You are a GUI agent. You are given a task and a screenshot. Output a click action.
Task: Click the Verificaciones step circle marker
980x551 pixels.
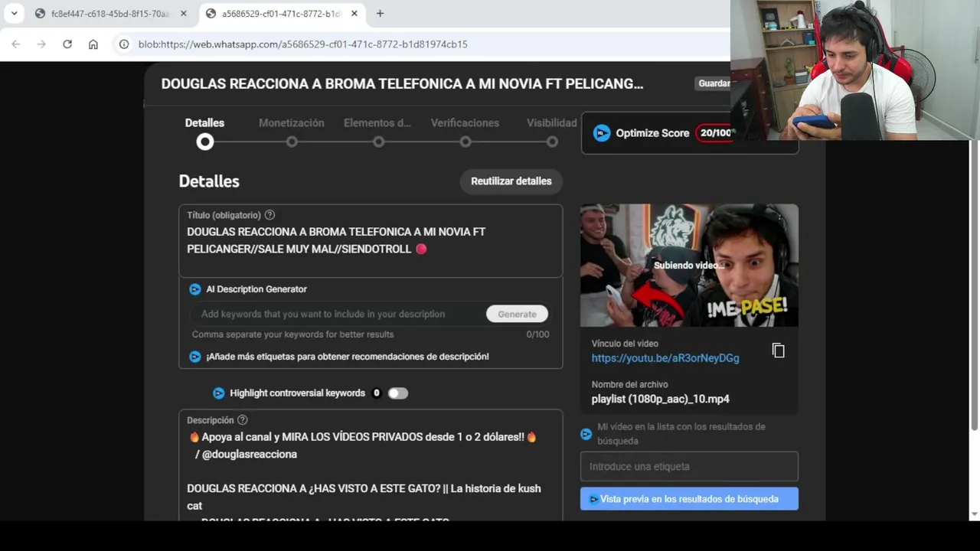pos(465,142)
